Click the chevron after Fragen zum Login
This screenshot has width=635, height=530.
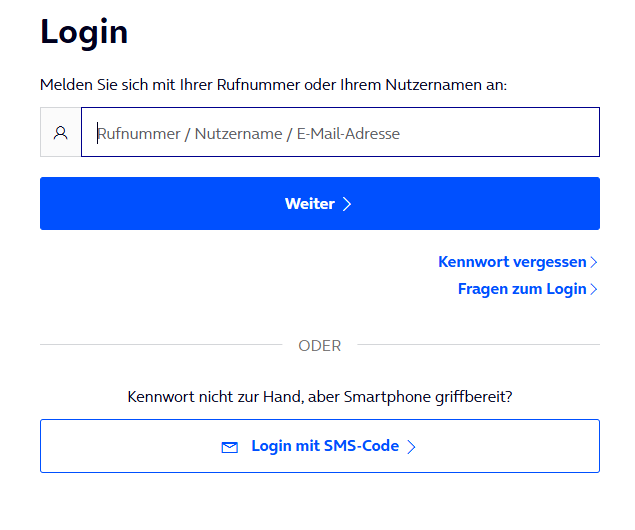[594, 289]
